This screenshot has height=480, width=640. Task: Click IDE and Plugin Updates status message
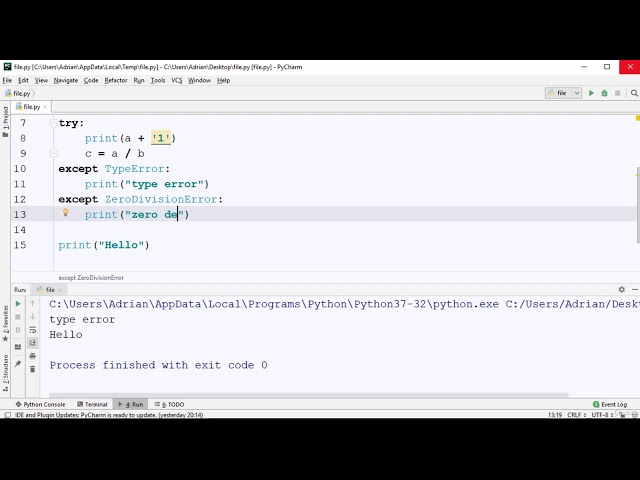tap(109, 415)
